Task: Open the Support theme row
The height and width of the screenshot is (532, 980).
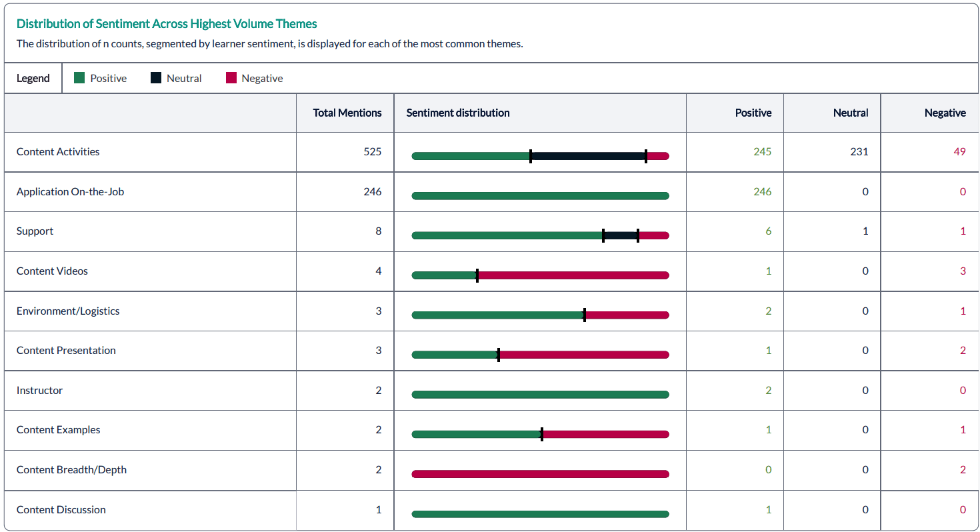Action: 35,231
